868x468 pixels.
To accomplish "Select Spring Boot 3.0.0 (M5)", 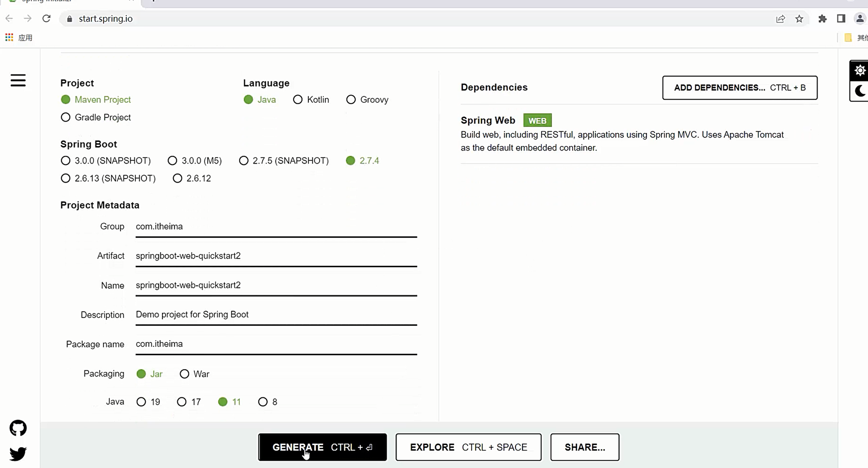I will point(195,161).
